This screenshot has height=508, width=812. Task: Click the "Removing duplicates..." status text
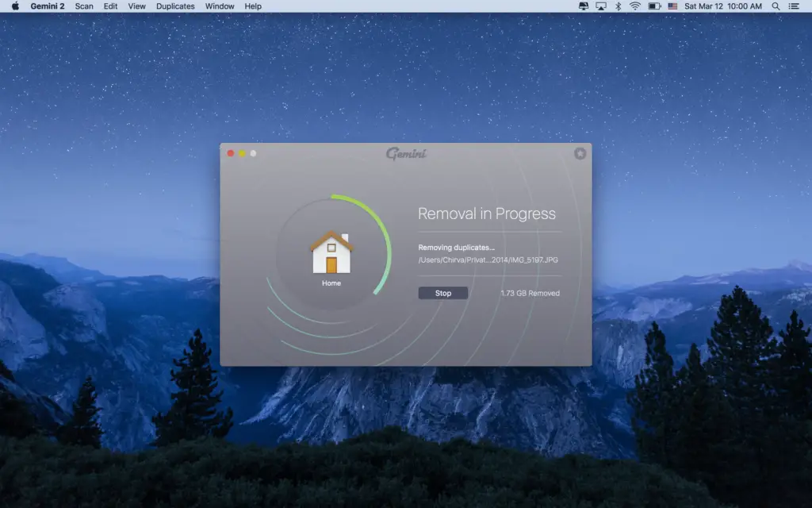(x=456, y=248)
